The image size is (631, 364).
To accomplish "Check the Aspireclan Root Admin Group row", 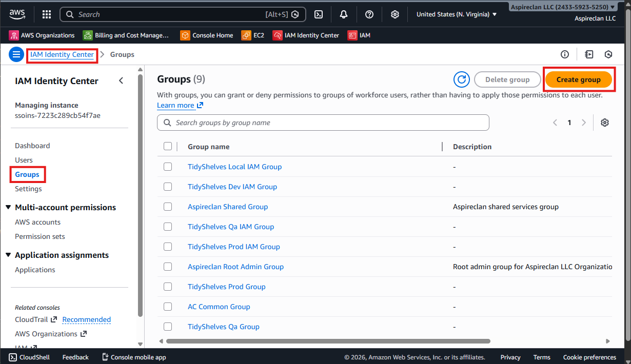I will (168, 267).
